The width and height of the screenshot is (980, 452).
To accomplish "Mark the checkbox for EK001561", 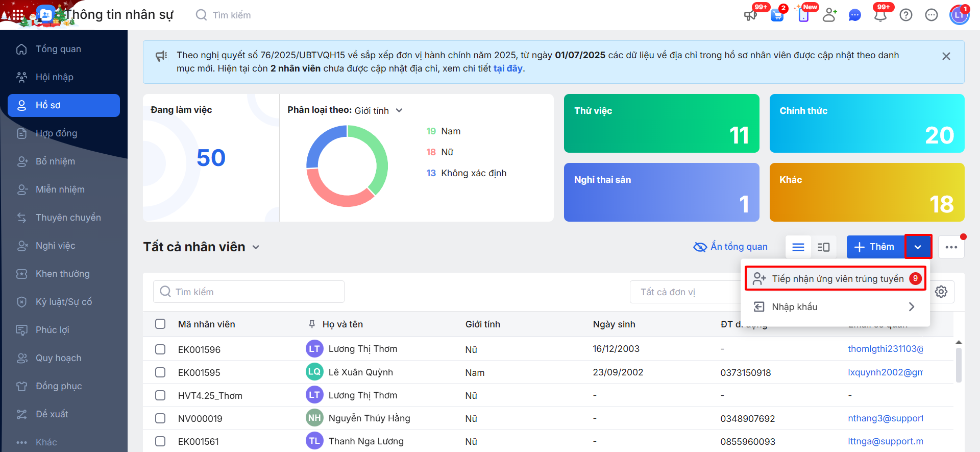I will click(160, 441).
